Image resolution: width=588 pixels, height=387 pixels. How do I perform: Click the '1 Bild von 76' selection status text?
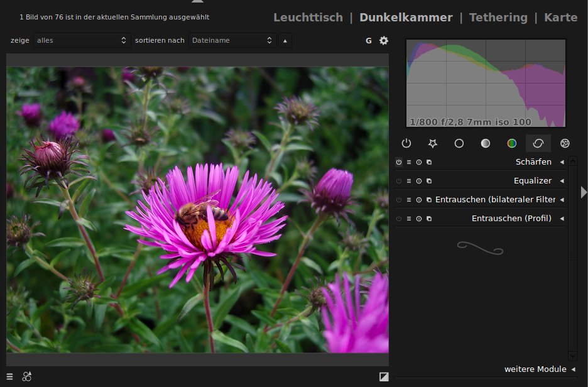tap(114, 17)
